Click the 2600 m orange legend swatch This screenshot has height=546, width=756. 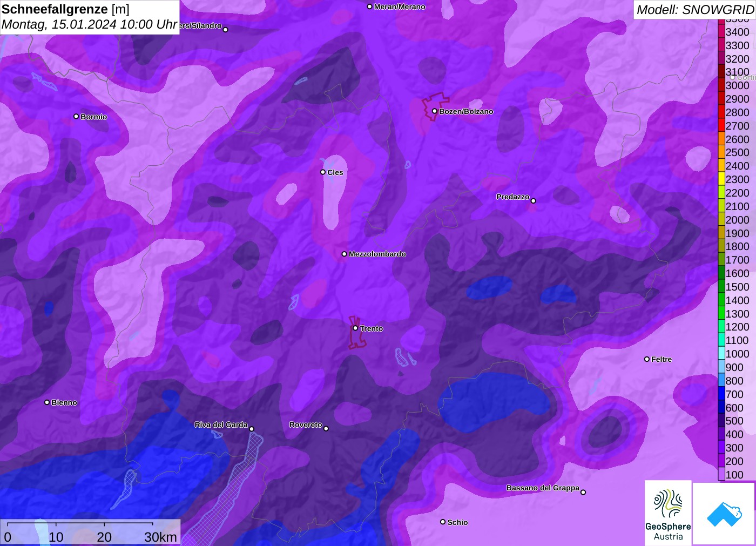(721, 139)
